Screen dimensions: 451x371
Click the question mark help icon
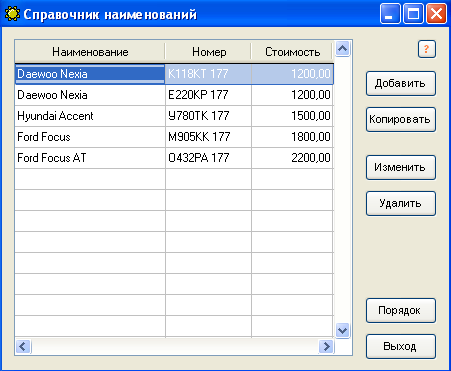click(427, 49)
